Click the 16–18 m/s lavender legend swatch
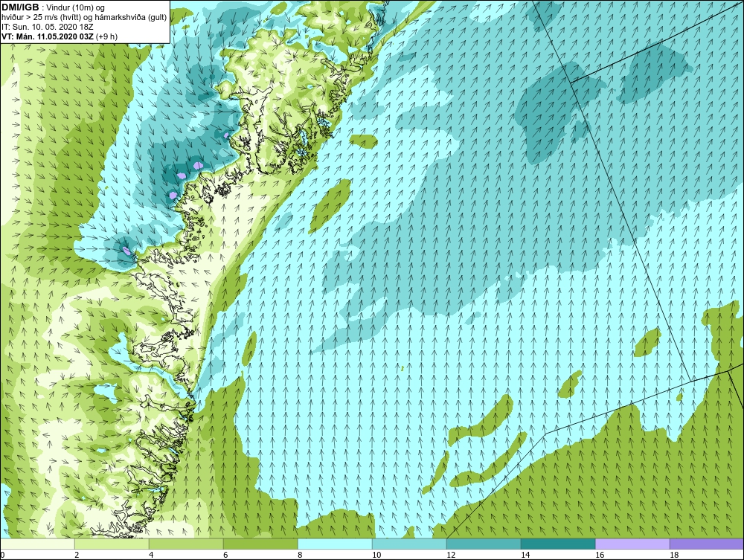744x560 pixels. pos(632,544)
